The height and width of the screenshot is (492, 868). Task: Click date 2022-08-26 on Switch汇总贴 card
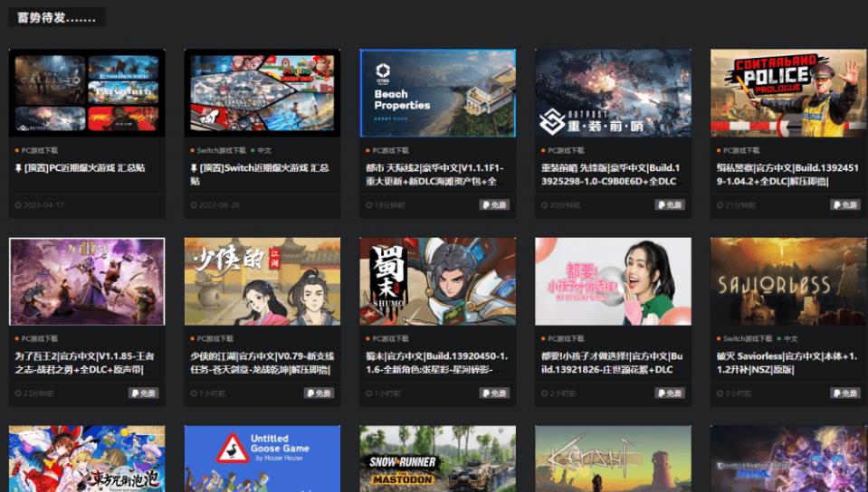pos(215,204)
